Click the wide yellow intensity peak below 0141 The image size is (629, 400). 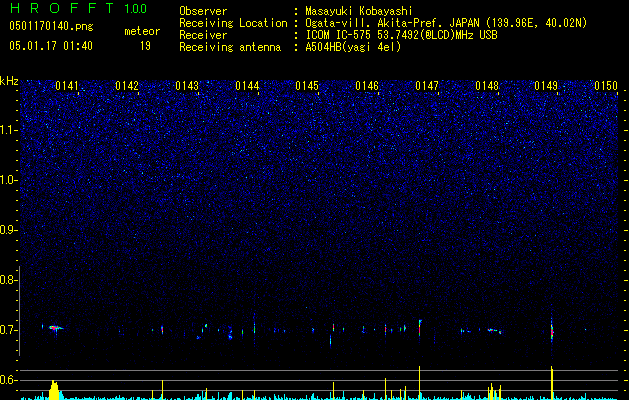[54, 390]
